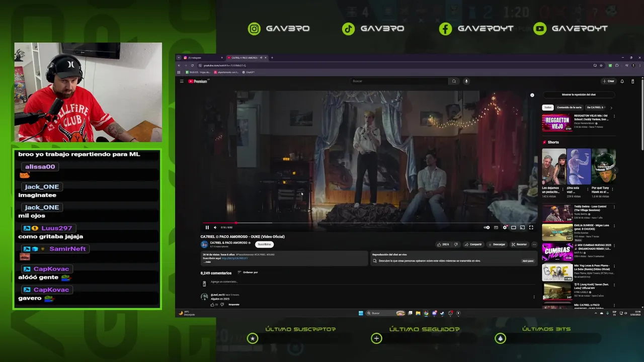The width and height of the screenshot is (644, 362).
Task: Click the Windows taskbar Buscar search box
Action: coord(385,313)
